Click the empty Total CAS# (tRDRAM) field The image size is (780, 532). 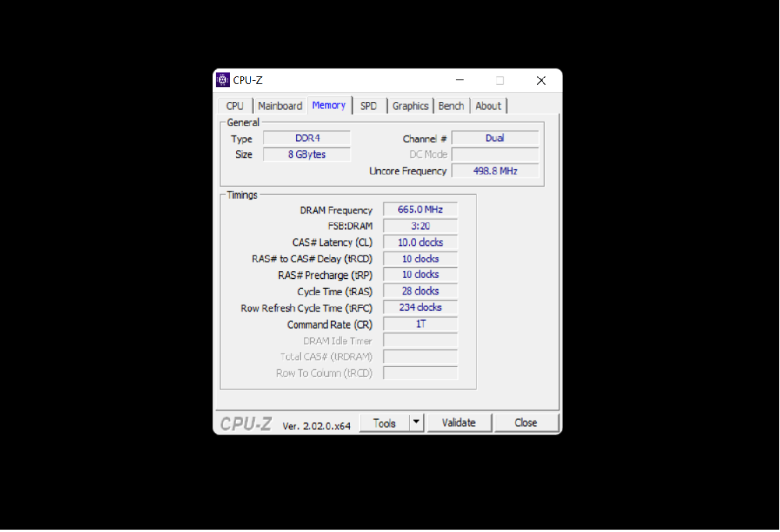tap(420, 357)
